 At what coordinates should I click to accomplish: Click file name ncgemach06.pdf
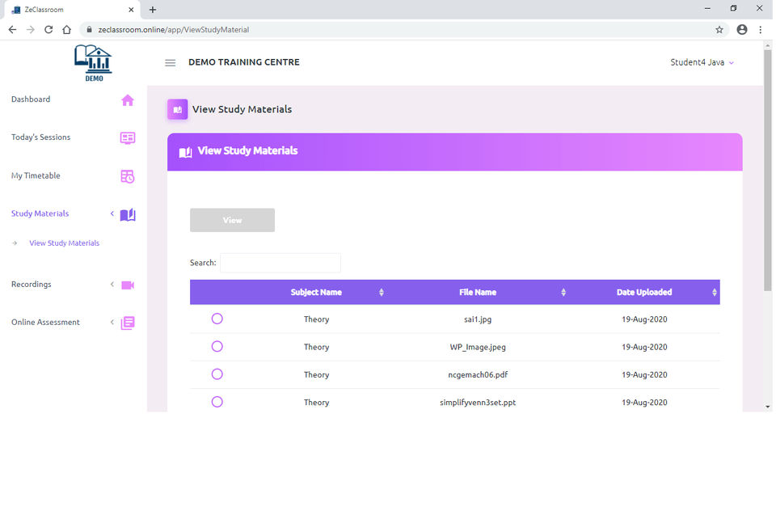(478, 374)
